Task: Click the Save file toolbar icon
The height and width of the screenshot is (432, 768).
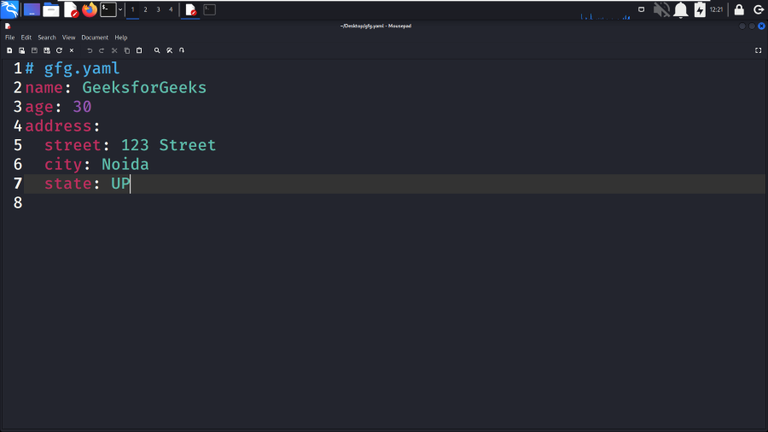Action: tap(34, 50)
